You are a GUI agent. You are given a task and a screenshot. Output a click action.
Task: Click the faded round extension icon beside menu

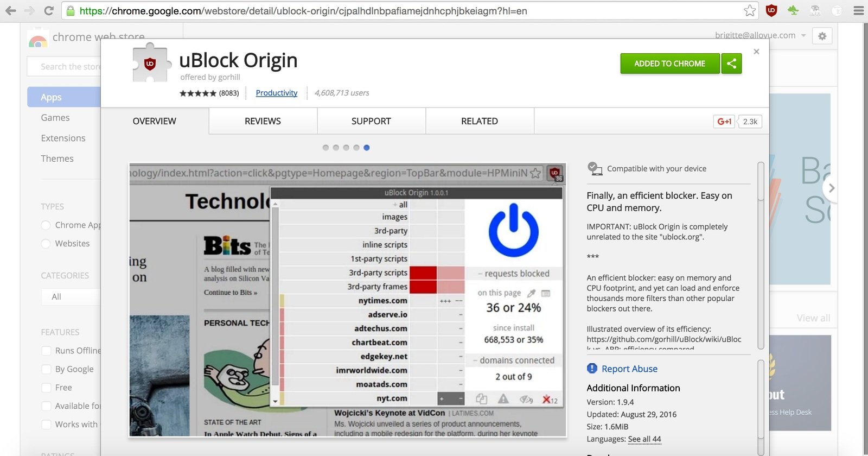point(837,10)
